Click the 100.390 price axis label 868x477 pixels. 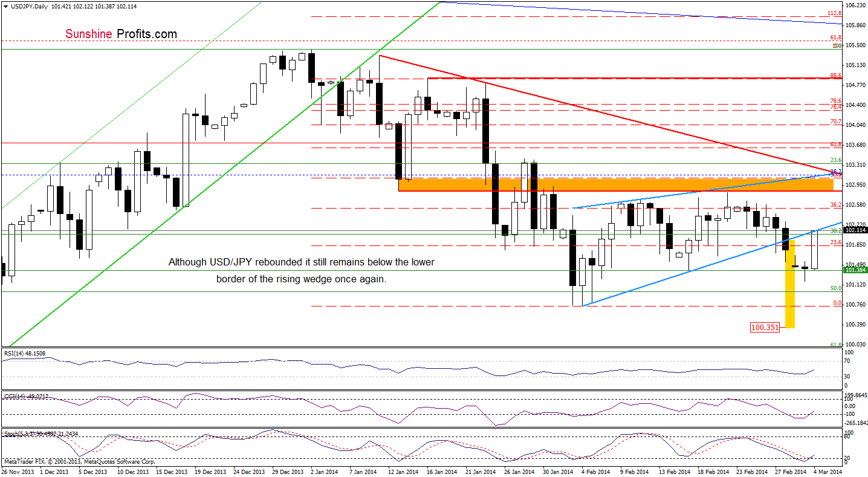855,324
